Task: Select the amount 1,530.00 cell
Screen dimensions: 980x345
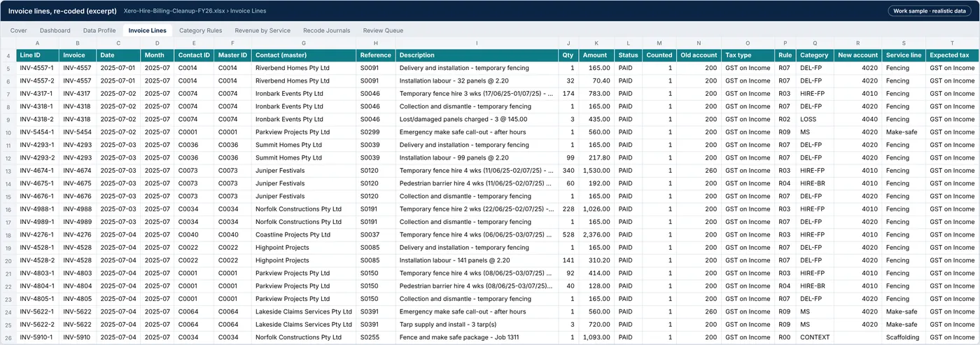Action: click(x=596, y=171)
